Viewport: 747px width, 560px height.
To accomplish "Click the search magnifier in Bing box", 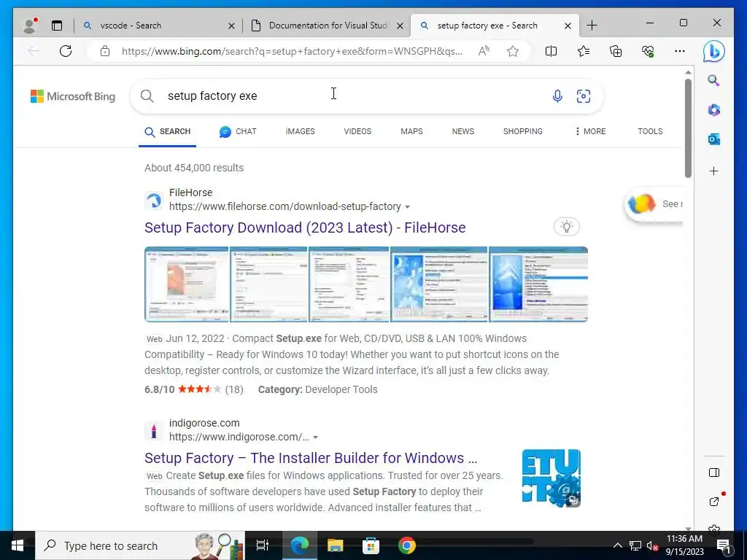I will (x=147, y=96).
